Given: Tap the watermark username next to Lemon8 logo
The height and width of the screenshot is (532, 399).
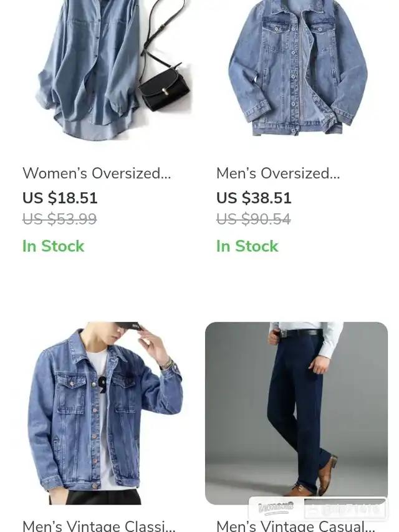Looking at the screenshot, I should tap(345, 509).
